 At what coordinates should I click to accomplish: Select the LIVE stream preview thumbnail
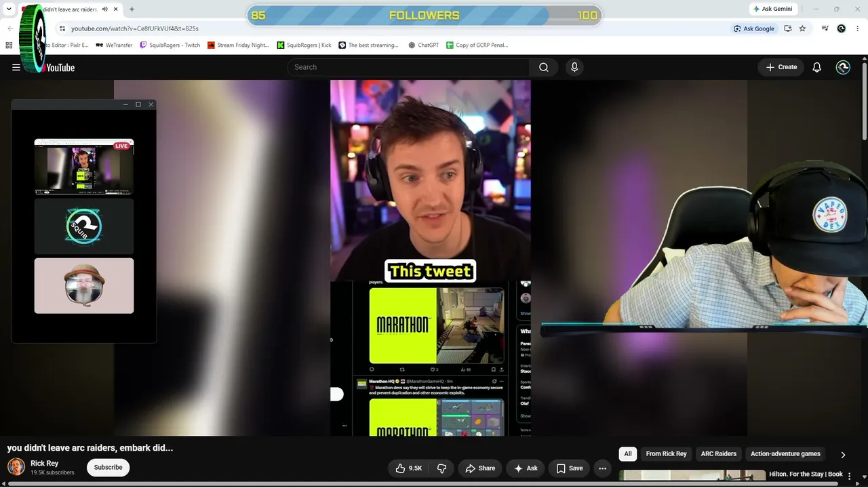coord(84,167)
